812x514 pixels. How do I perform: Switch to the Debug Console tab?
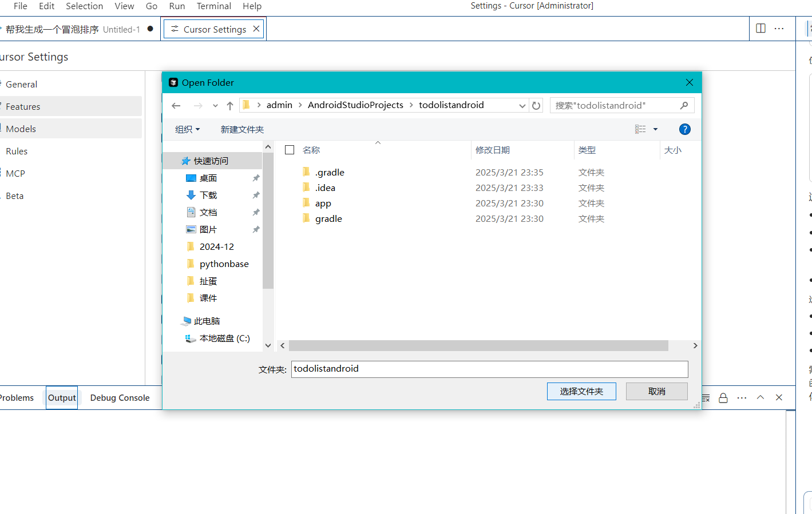(x=120, y=397)
